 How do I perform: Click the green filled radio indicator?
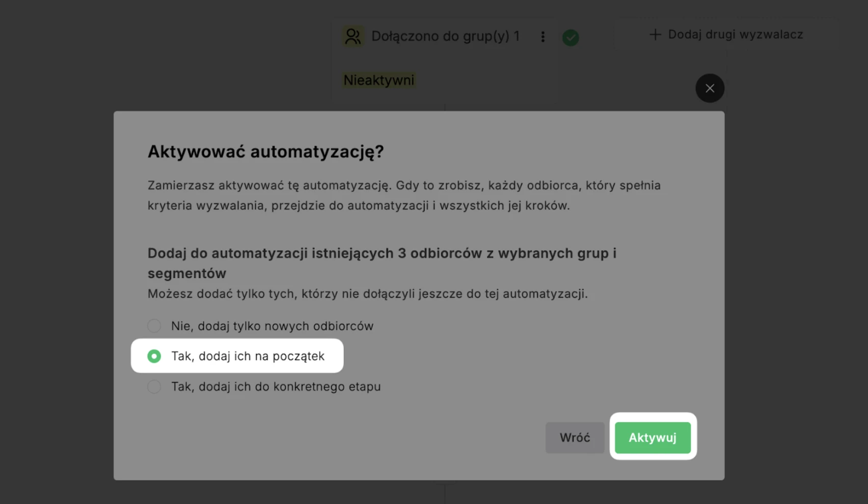pyautogui.click(x=154, y=356)
